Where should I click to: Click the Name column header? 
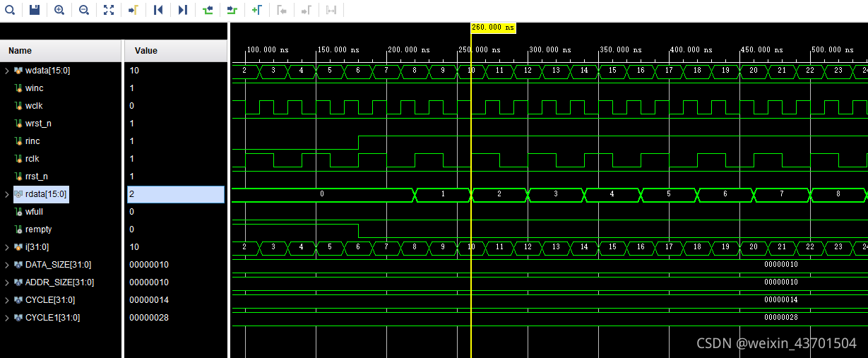pos(20,51)
